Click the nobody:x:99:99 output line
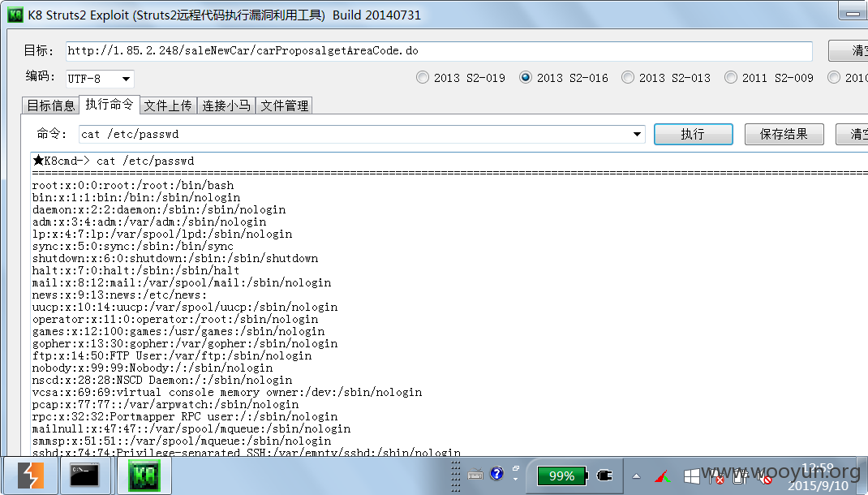 coord(153,368)
